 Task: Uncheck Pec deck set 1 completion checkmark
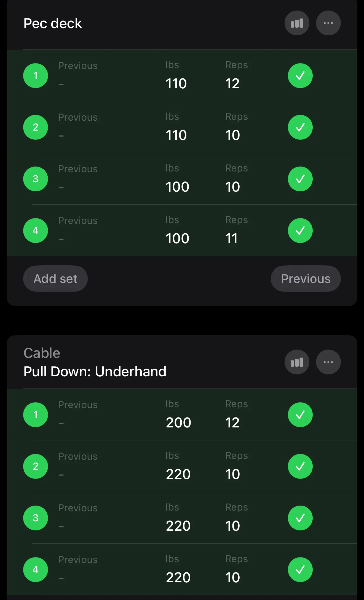[x=300, y=76]
